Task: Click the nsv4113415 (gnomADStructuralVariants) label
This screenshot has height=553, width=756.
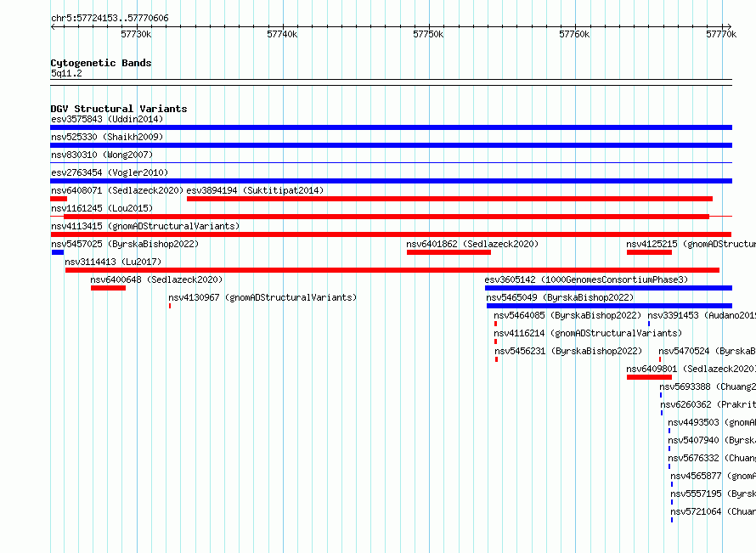Action: [x=145, y=226]
